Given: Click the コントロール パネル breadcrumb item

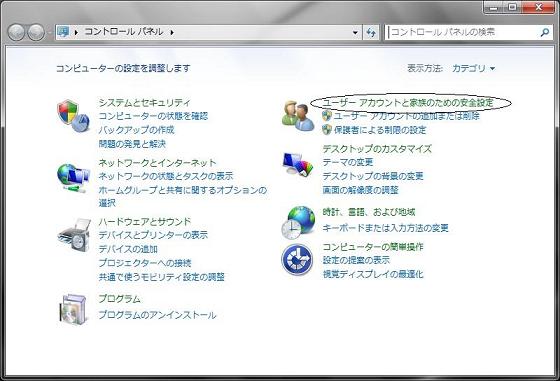Looking at the screenshot, I should (x=124, y=32).
